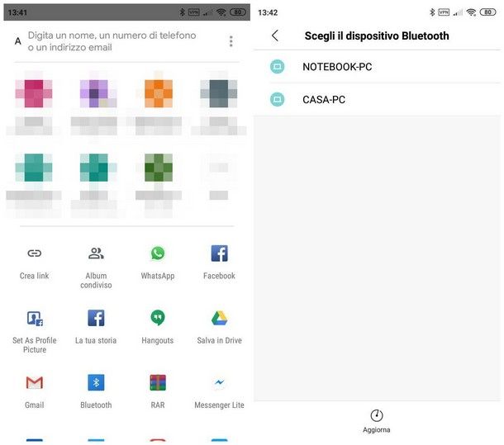Tap Wi-Fi status icon in right screen
504x445 pixels.
pyautogui.click(x=471, y=12)
